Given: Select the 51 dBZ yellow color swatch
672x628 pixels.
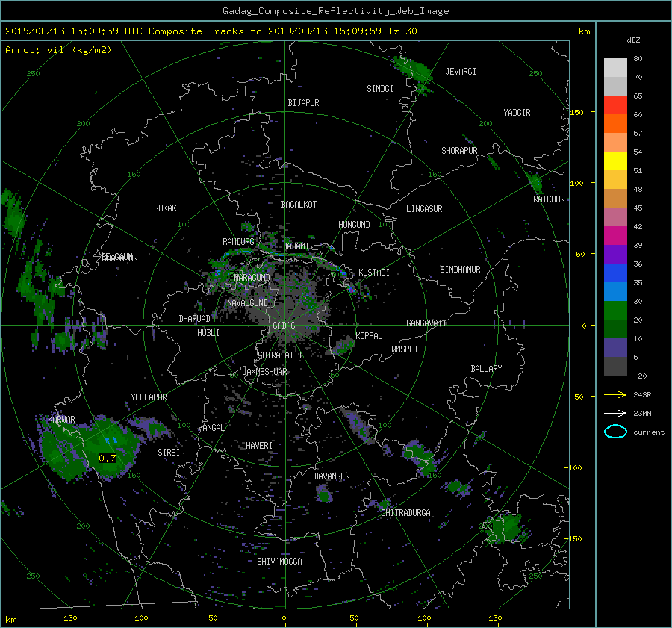Looking at the screenshot, I should point(615,161).
